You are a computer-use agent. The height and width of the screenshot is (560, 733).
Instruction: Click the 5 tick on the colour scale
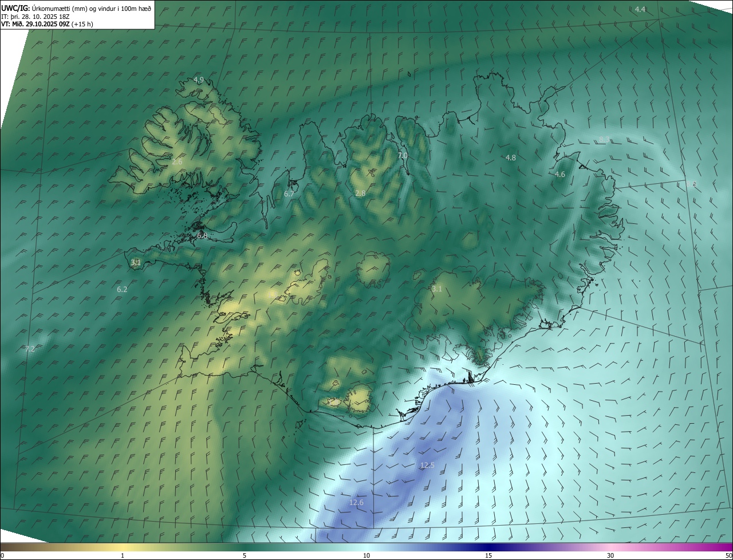(245, 556)
